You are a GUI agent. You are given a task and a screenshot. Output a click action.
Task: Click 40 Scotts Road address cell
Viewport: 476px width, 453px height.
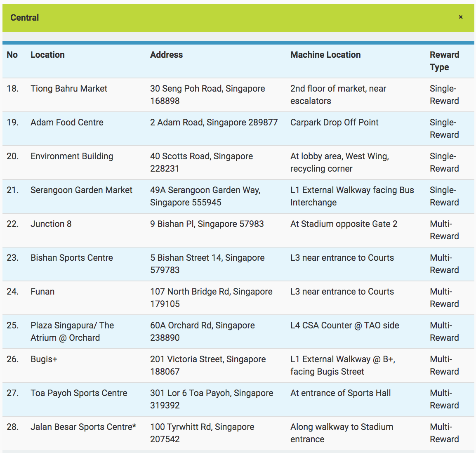pyautogui.click(x=202, y=162)
